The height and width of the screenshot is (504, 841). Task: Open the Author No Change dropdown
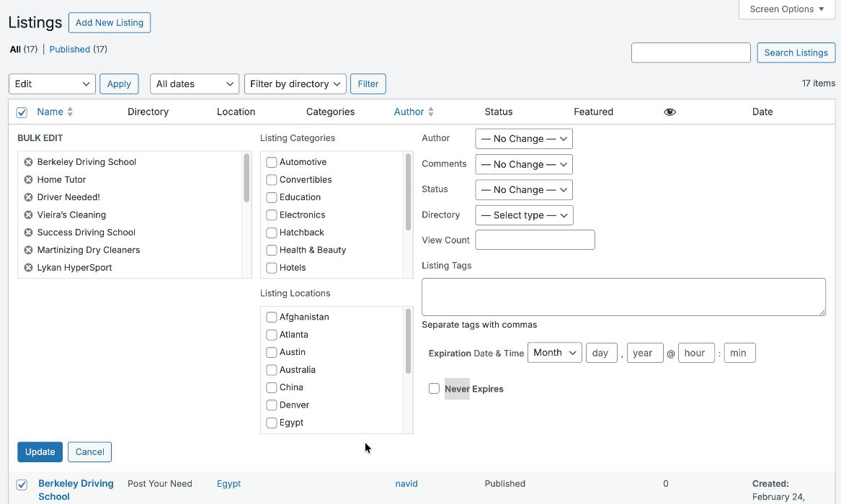click(524, 139)
